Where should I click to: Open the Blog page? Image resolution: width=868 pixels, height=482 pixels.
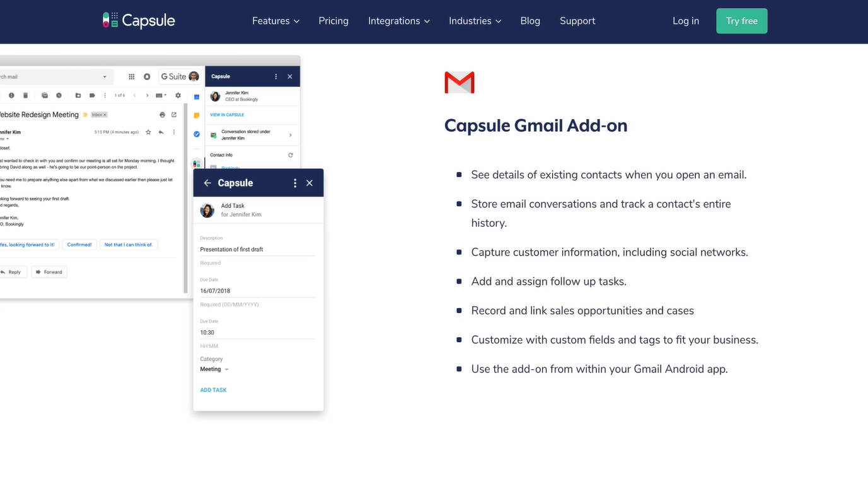[530, 21]
